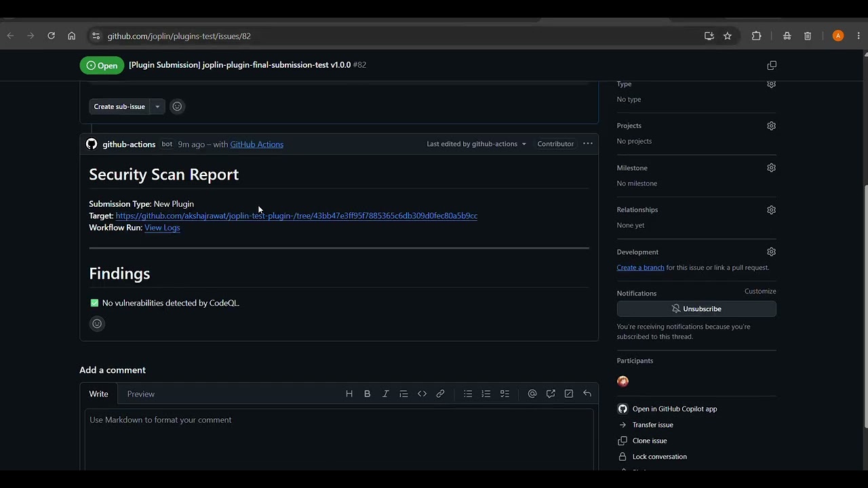Click Create a branch link
Image resolution: width=868 pixels, height=488 pixels.
640,268
